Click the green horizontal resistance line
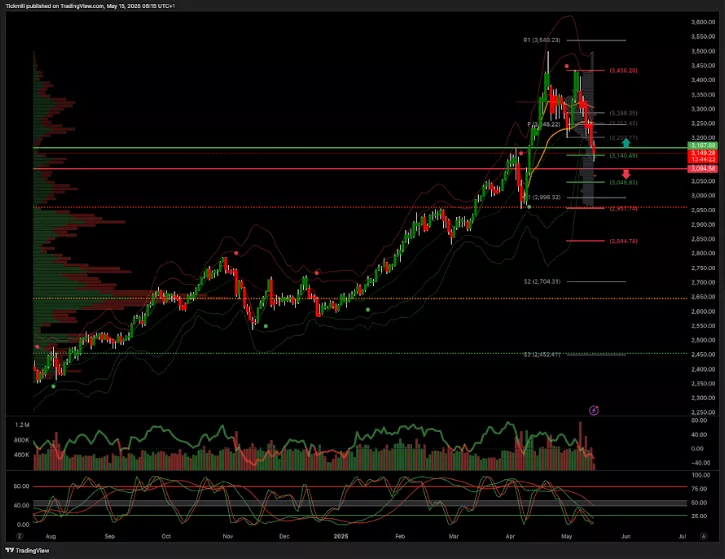This screenshot has height=559, width=725. click(300, 148)
